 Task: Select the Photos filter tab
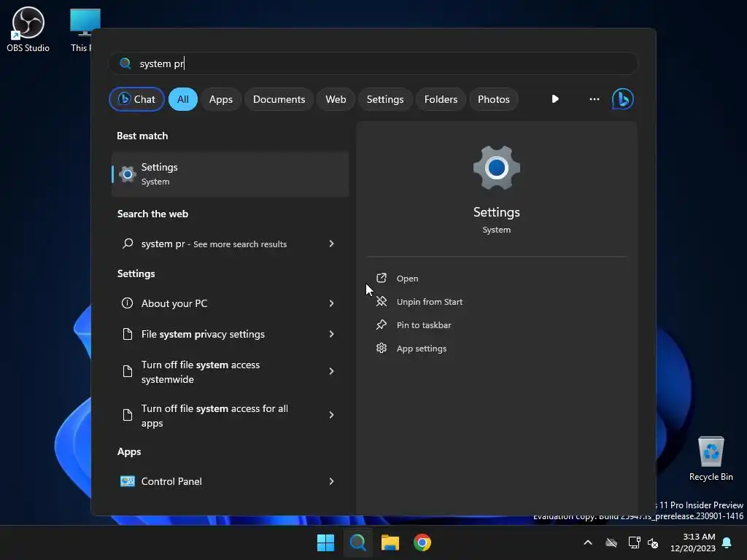(494, 99)
